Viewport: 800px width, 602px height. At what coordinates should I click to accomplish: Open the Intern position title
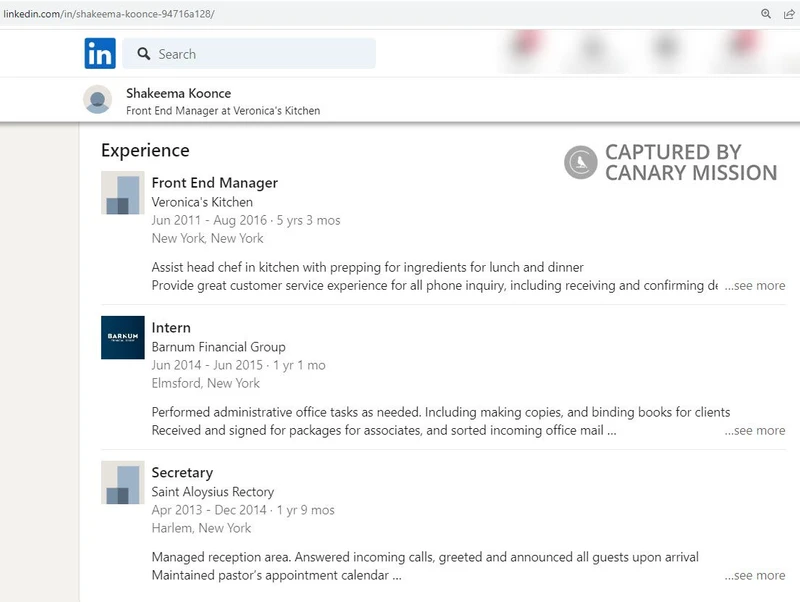(x=171, y=328)
